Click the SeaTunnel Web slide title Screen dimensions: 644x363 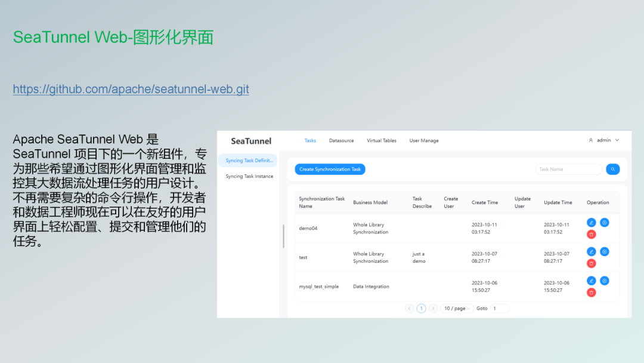click(x=113, y=37)
